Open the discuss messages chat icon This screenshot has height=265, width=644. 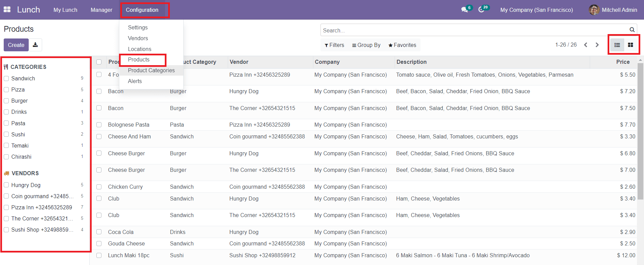[x=464, y=10]
